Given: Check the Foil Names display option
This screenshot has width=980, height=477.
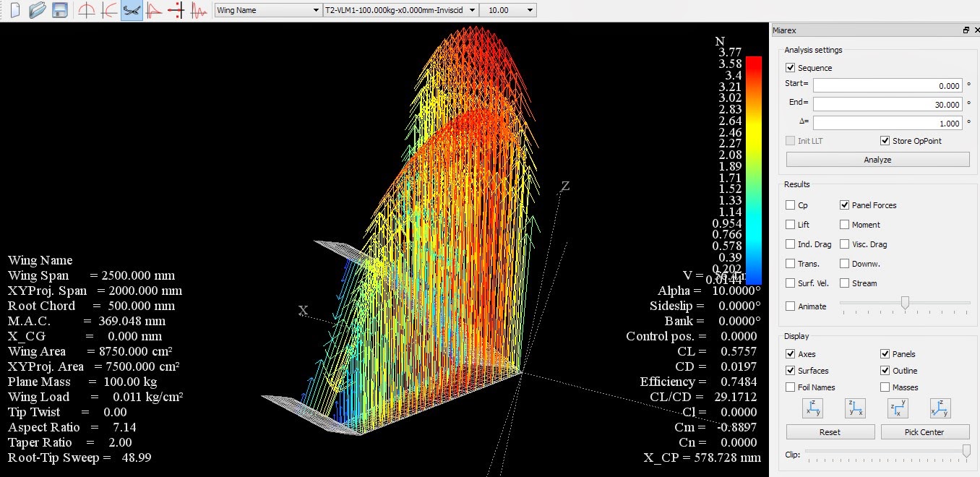Looking at the screenshot, I should (789, 387).
